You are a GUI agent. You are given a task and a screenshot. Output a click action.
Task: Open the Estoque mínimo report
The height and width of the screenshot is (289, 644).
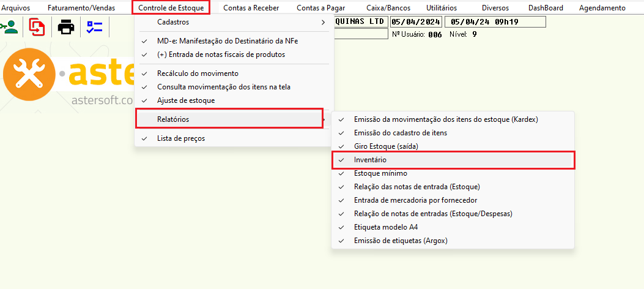coord(453,173)
